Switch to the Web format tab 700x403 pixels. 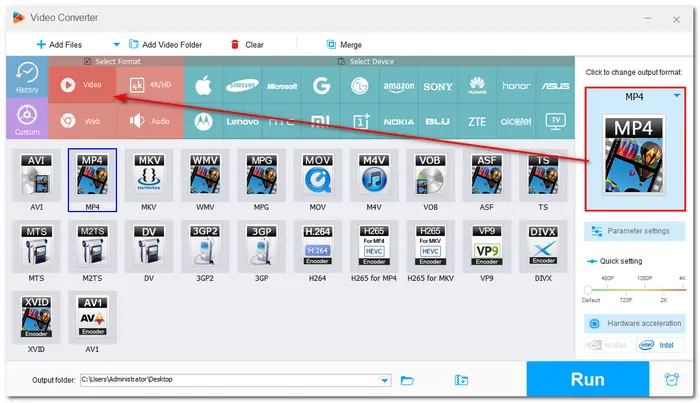[x=82, y=121]
